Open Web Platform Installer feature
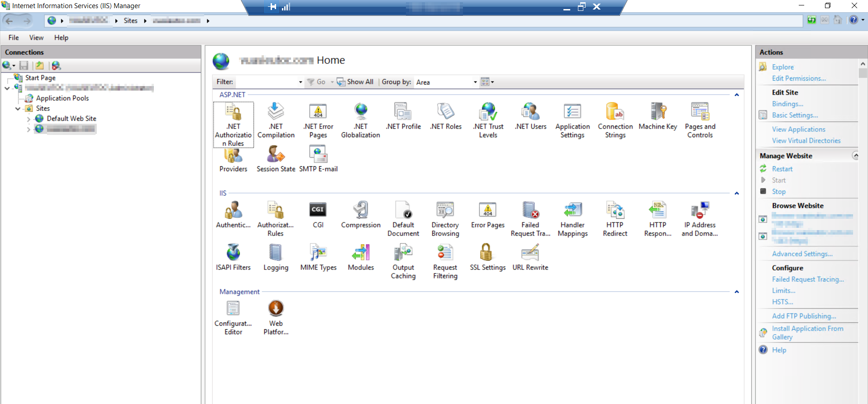The width and height of the screenshot is (868, 404). tap(276, 318)
